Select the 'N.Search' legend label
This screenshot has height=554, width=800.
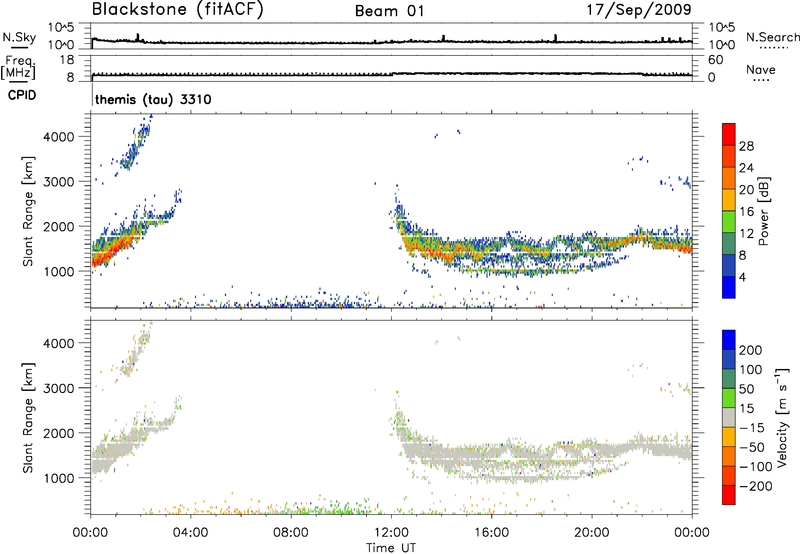click(x=772, y=37)
